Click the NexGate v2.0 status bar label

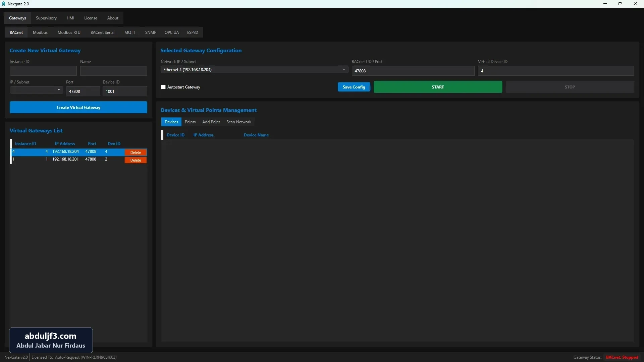click(16, 357)
